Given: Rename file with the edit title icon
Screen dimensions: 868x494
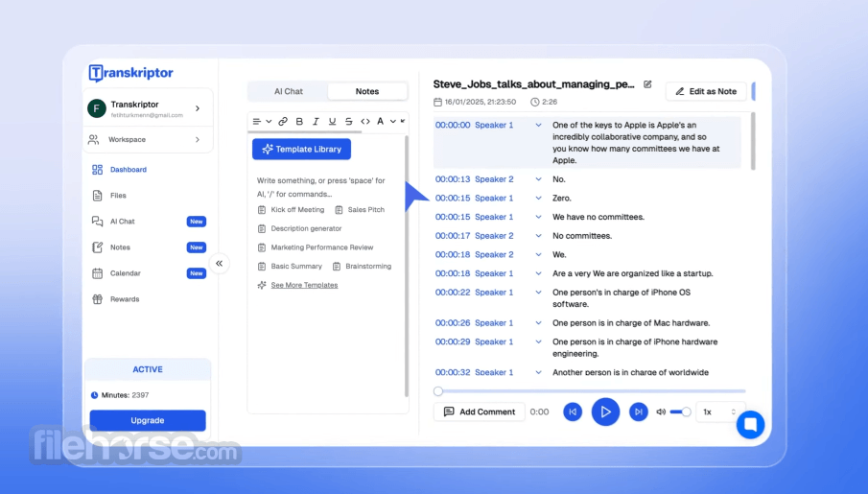Looking at the screenshot, I should 647,84.
